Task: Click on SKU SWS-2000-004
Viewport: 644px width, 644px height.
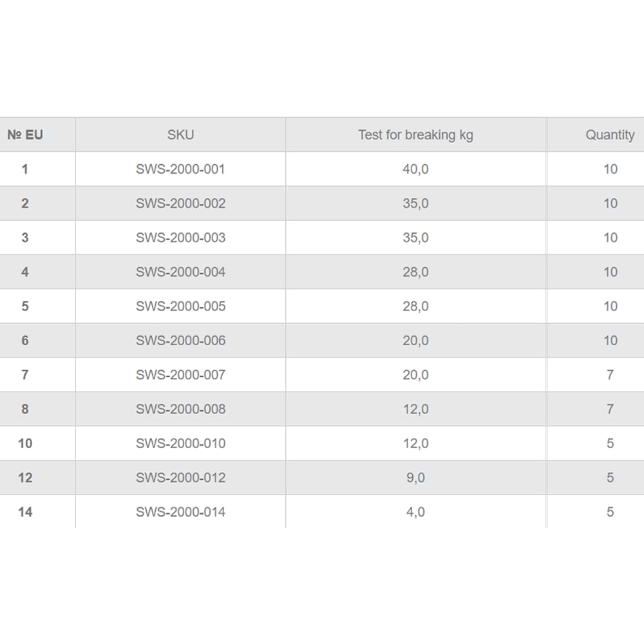Action: (x=180, y=272)
